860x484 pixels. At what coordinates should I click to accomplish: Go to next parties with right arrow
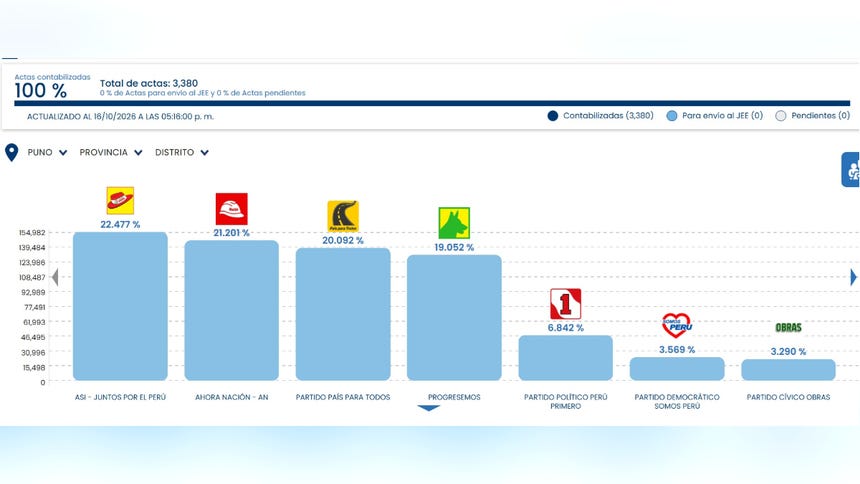(x=853, y=277)
